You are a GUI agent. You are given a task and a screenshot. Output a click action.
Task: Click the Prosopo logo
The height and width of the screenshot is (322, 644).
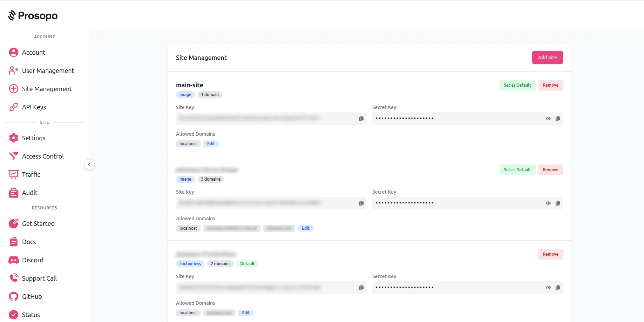click(x=33, y=16)
